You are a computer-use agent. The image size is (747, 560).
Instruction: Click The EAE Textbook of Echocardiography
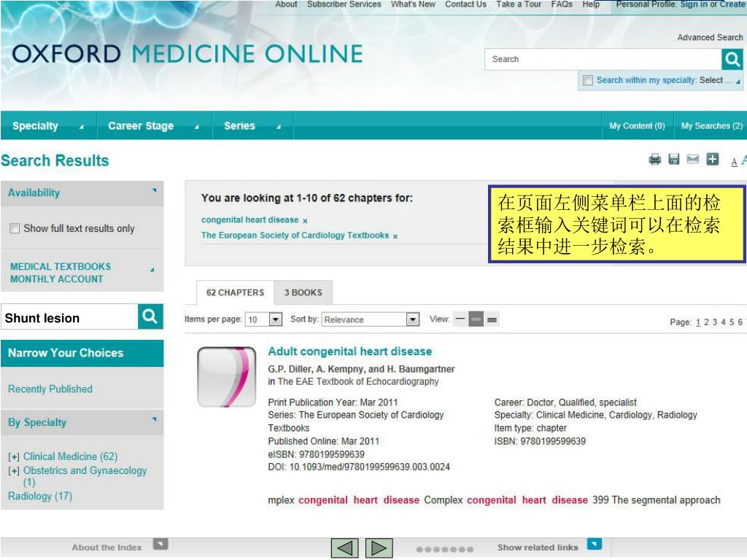pos(358,381)
